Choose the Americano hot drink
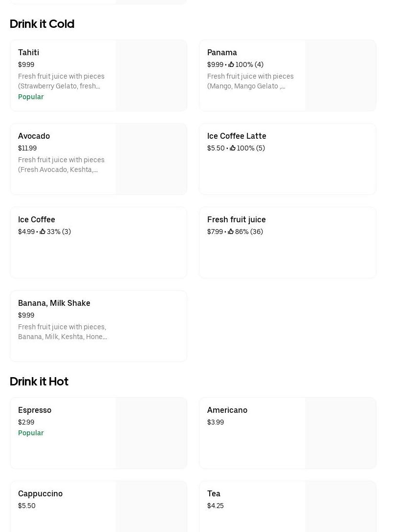Screen dimensions: 393x532 (227, 410)
